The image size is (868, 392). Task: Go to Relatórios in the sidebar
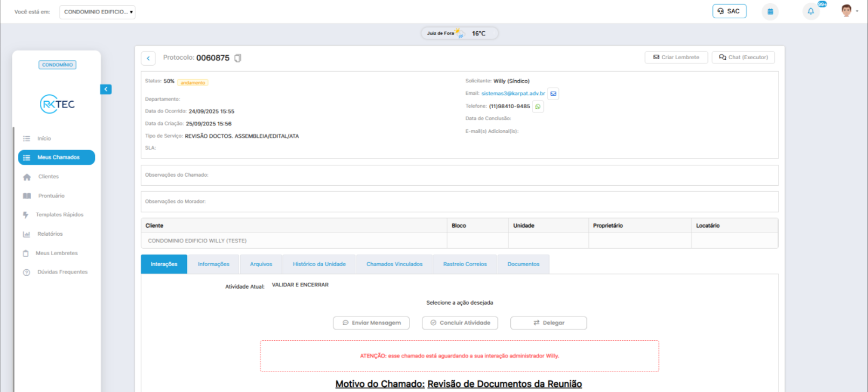(50, 234)
